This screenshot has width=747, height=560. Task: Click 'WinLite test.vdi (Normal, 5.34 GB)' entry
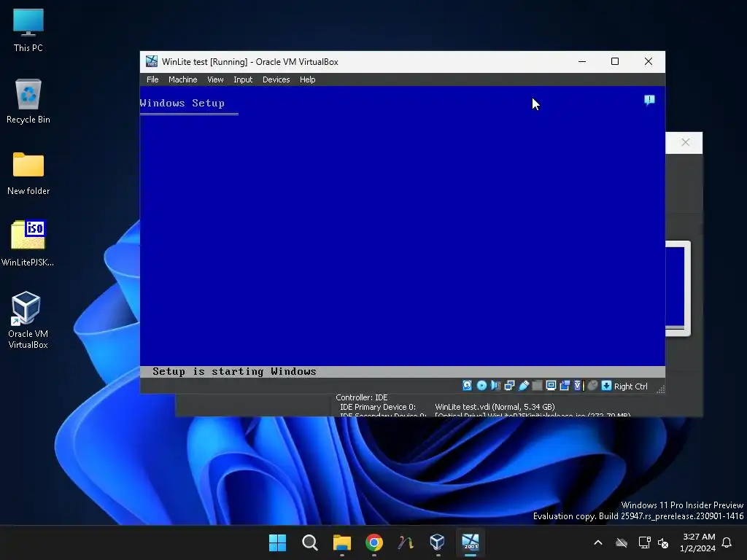(x=495, y=407)
